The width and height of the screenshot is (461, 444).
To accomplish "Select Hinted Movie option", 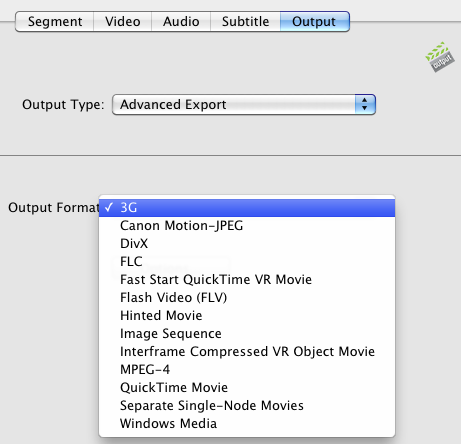I will (x=247, y=316).
